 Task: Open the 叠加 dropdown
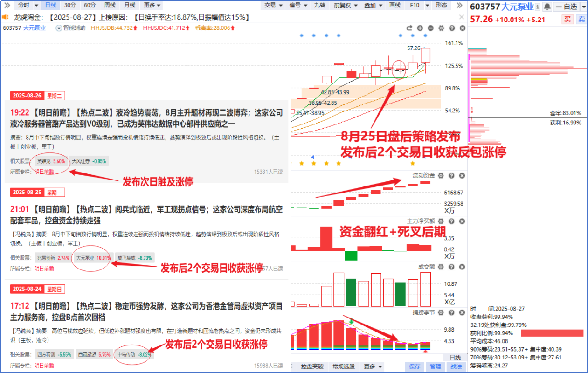coord(373,5)
